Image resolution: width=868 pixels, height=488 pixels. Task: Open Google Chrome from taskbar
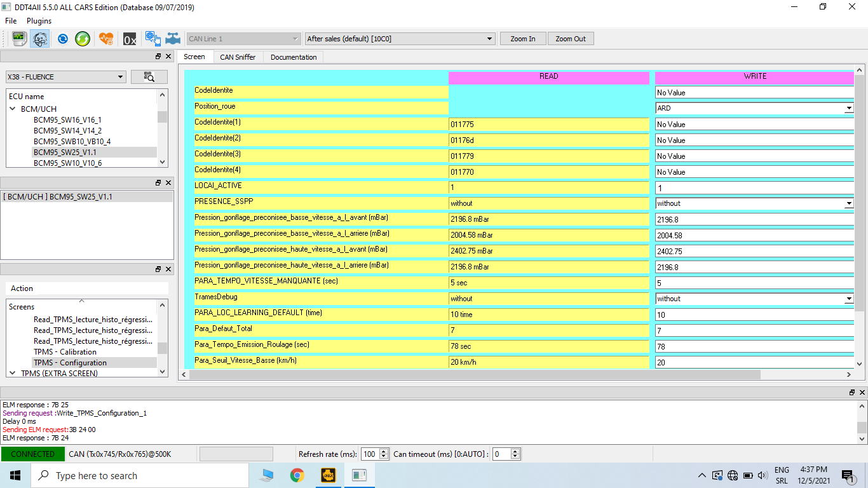coord(297,475)
